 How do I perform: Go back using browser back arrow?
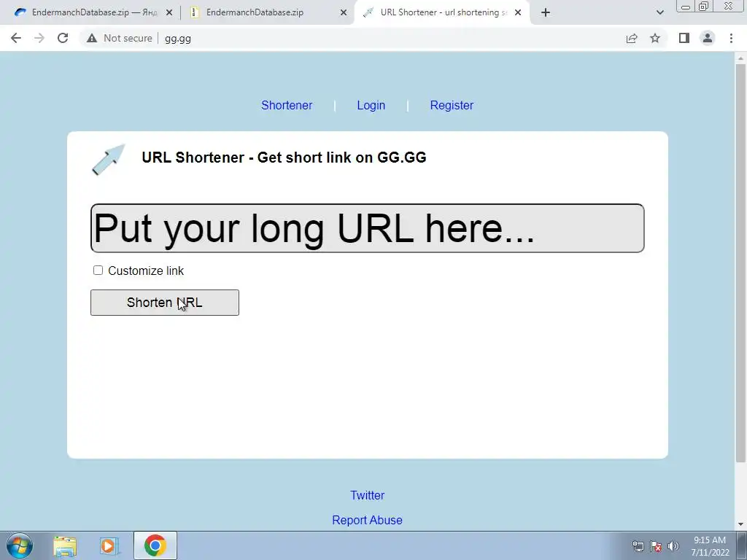[16, 38]
